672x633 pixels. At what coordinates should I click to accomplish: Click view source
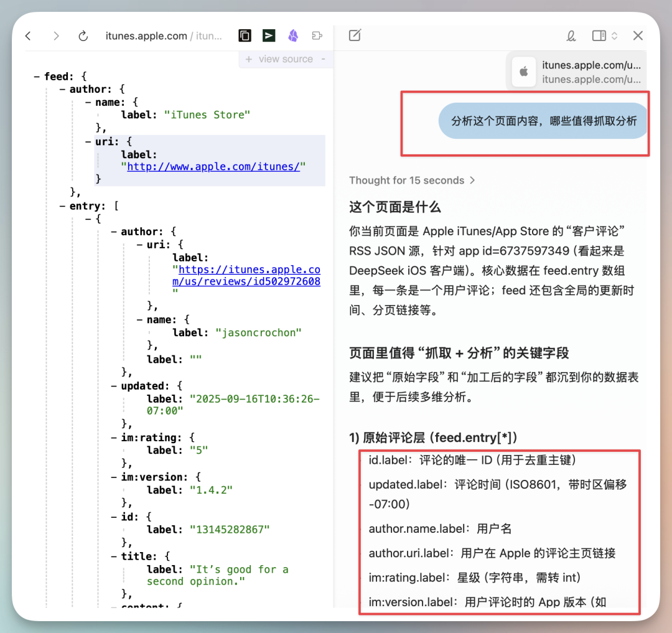286,59
